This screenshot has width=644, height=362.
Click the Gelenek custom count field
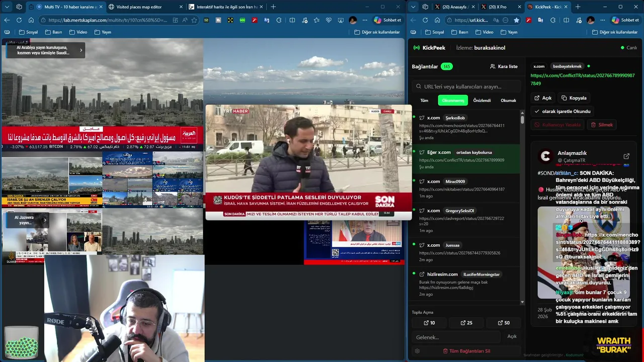(x=456, y=337)
